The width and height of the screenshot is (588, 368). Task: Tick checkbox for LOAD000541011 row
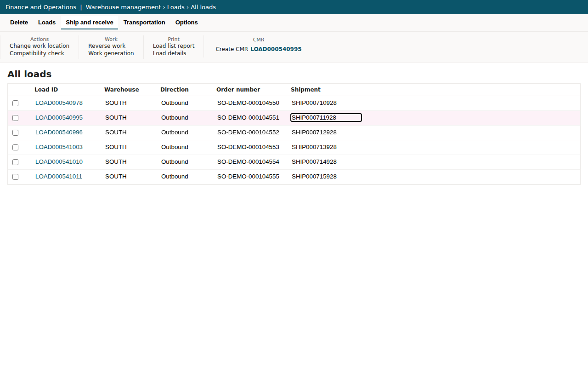coord(16,177)
